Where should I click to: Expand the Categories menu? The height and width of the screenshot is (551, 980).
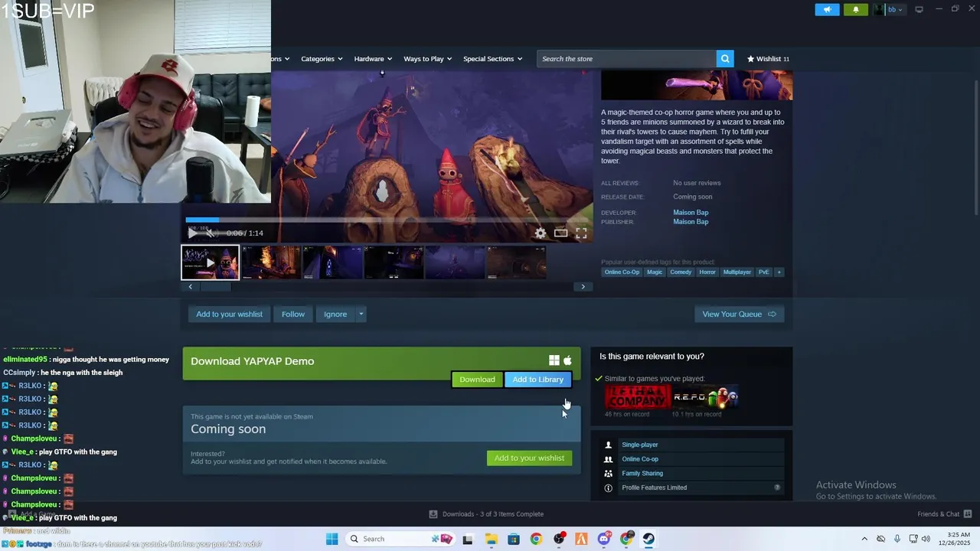[x=322, y=59]
